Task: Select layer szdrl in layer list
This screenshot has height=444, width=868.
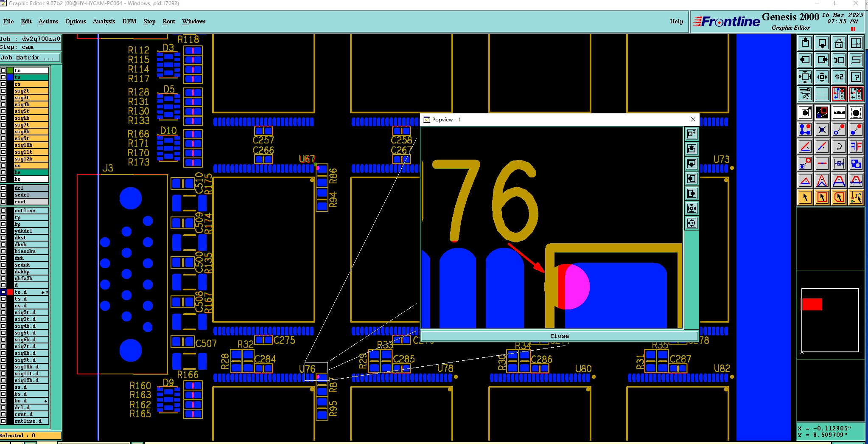Action: pyautogui.click(x=31, y=195)
